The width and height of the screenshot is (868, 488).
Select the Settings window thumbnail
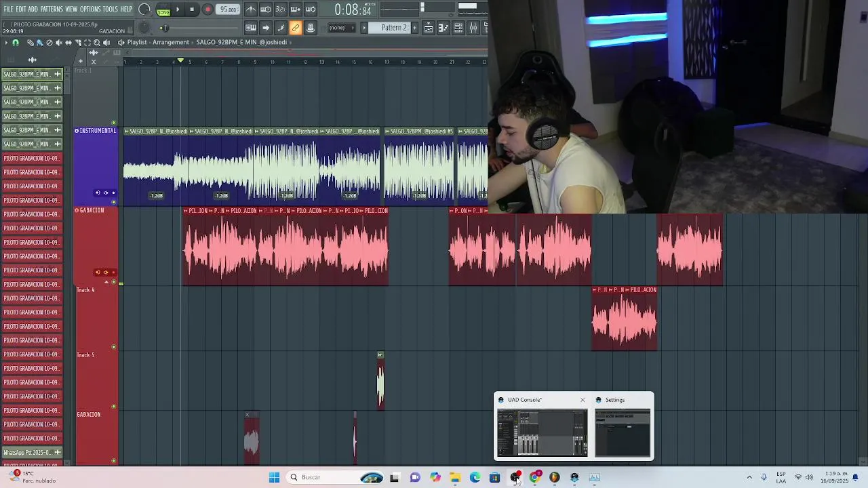623,432
